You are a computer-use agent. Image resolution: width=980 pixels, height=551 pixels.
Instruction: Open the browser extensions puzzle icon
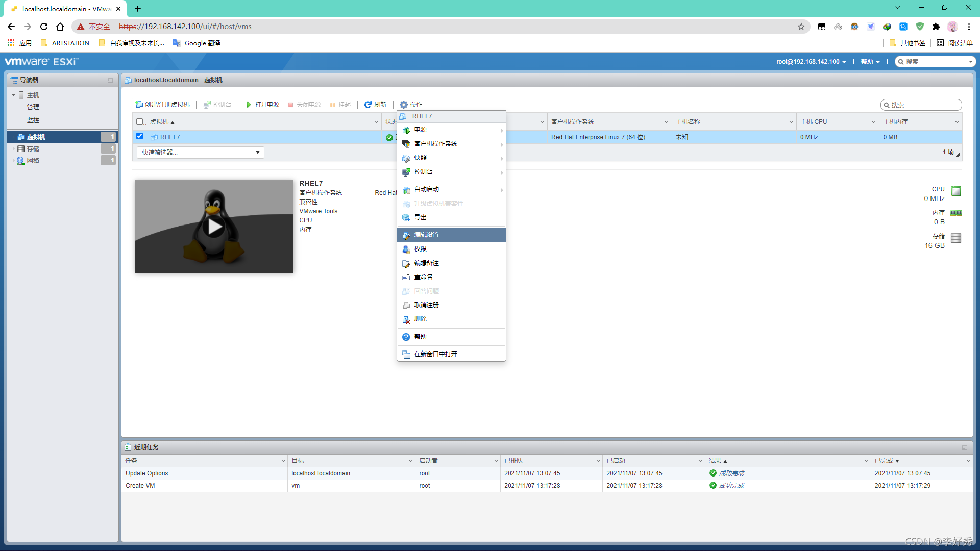pos(936,27)
